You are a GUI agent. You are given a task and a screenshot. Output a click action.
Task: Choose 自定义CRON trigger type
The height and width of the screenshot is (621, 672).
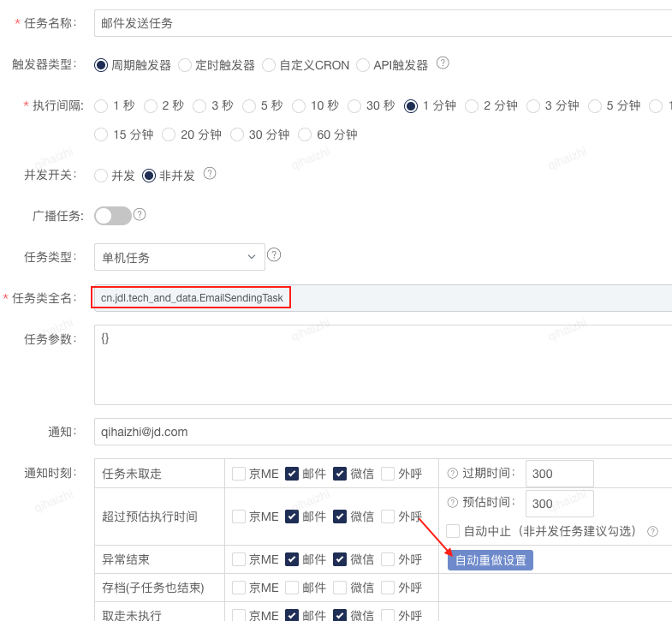[x=269, y=65]
